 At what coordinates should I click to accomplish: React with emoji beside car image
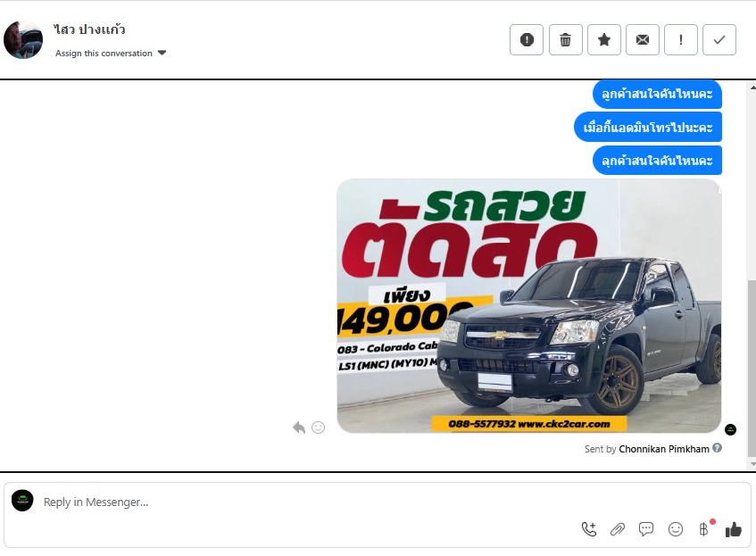[319, 427]
